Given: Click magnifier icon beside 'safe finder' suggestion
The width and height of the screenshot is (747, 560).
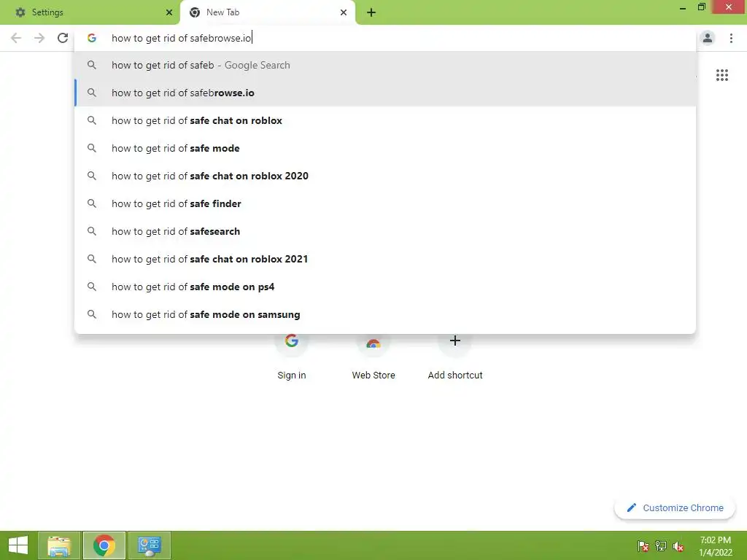Looking at the screenshot, I should coord(92,203).
